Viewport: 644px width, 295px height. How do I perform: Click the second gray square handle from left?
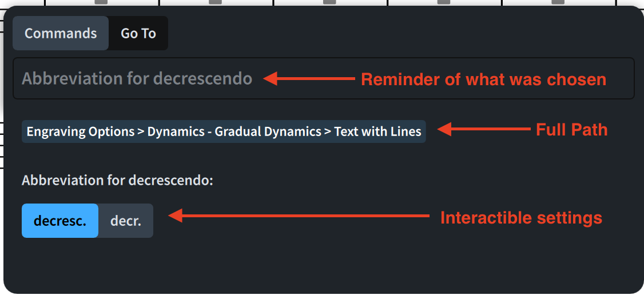pyautogui.click(x=216, y=2)
